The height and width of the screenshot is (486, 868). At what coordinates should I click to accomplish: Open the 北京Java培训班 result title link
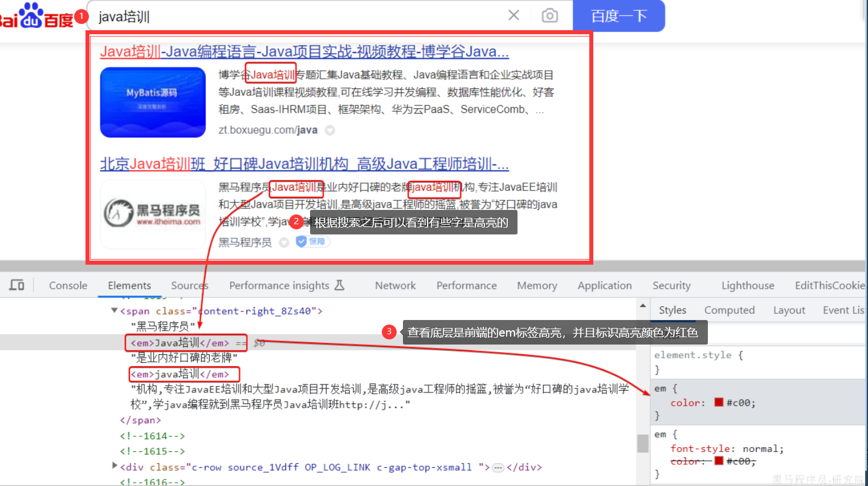click(x=304, y=164)
